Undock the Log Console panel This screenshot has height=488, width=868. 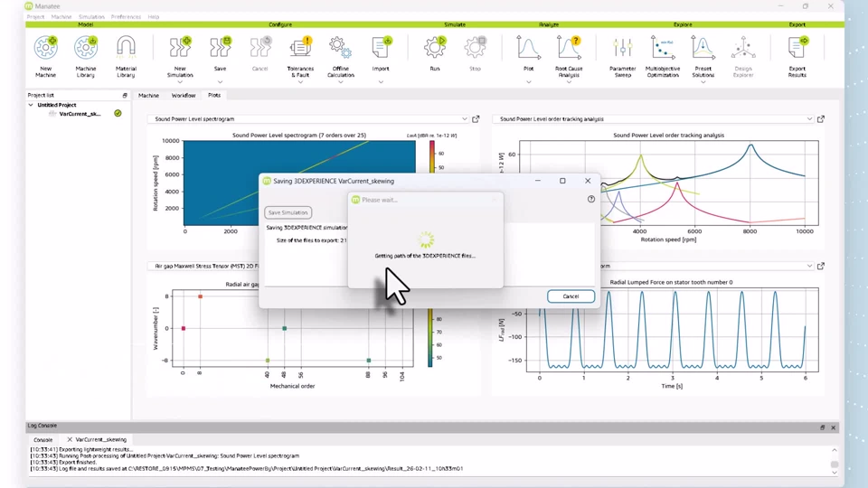pyautogui.click(x=823, y=427)
